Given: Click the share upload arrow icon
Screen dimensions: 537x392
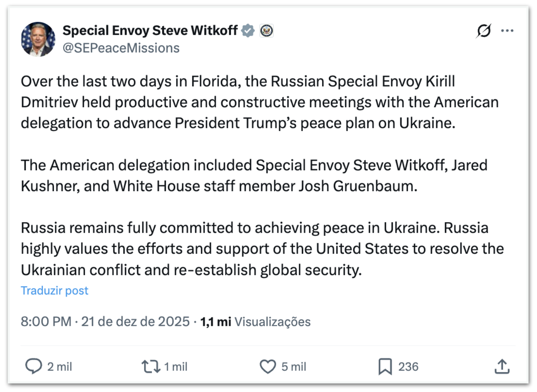Looking at the screenshot, I should pos(502,366).
